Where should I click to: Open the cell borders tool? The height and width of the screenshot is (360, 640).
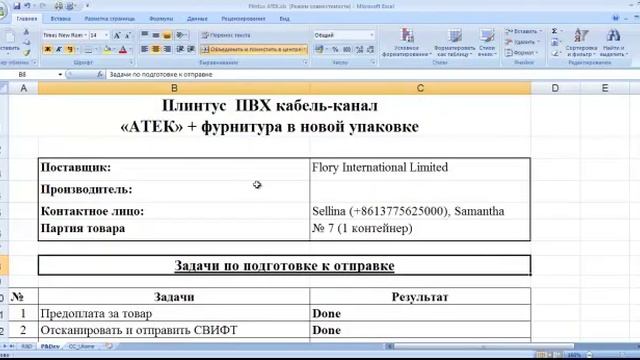88,49
